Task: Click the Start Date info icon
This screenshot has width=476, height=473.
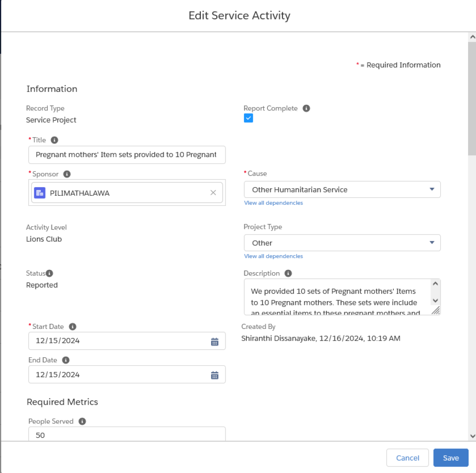Action: (73, 327)
